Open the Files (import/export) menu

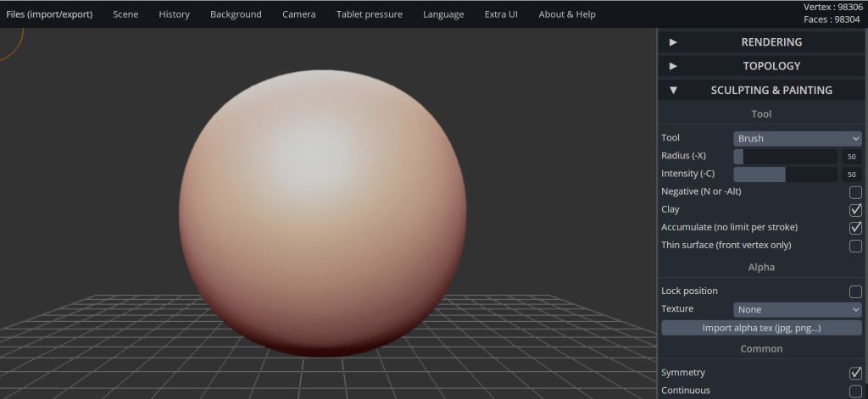click(49, 14)
